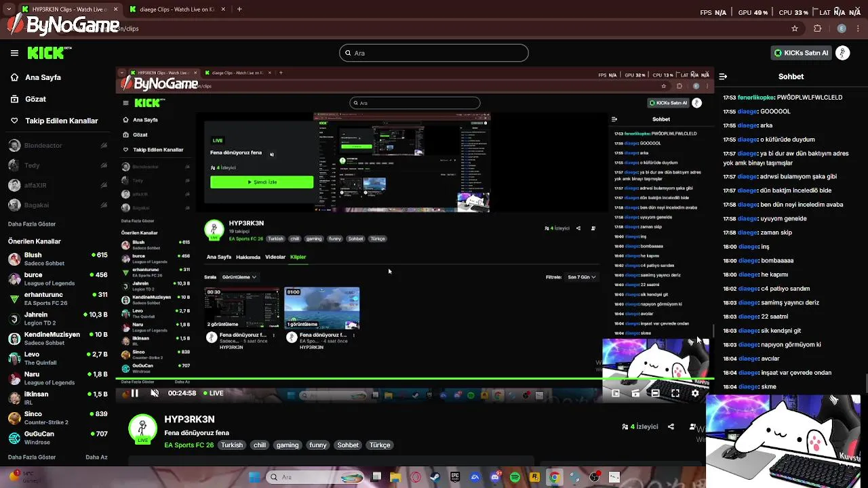The image size is (868, 488).
Task: Open Takip Edilen Kanallar in the outer sidebar
Action: 54,121
